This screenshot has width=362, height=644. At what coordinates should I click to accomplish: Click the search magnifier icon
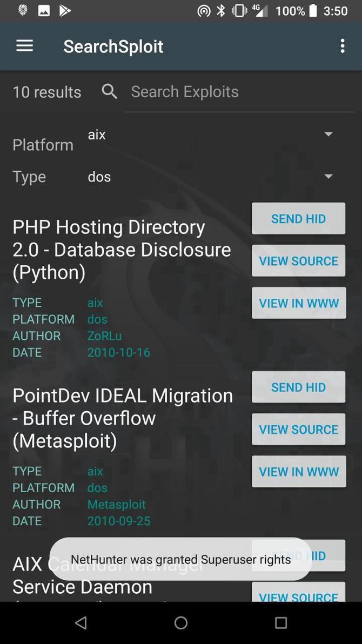point(109,91)
